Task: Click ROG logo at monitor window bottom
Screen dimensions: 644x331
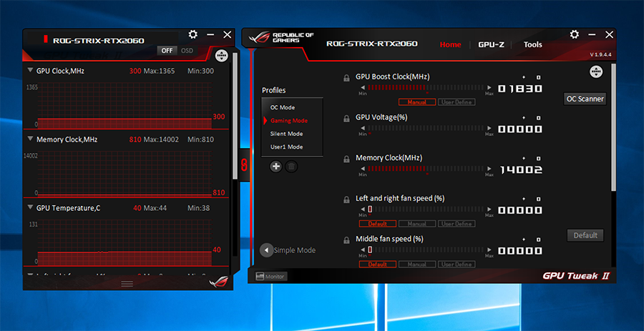Action: tap(219, 282)
